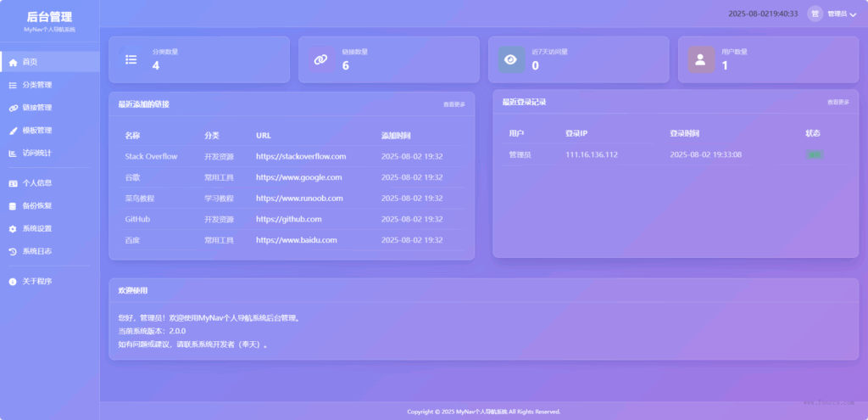Click the link icon on 链接数量 card
868x420 pixels.
click(x=320, y=59)
